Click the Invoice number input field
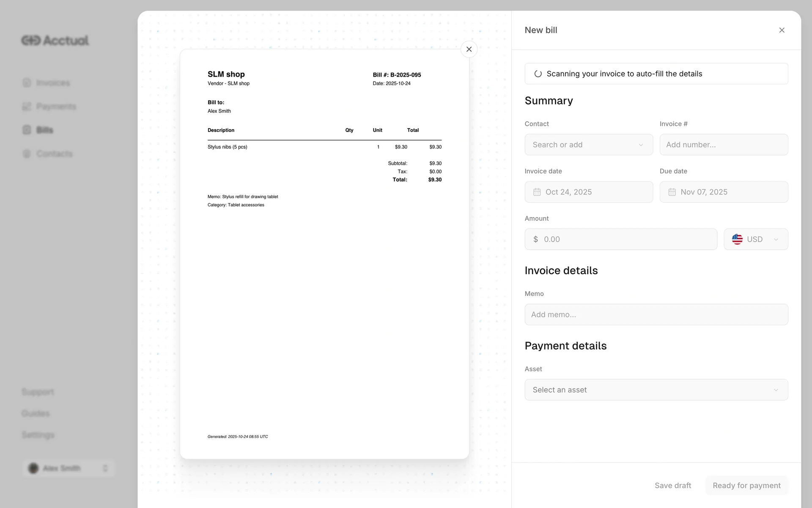Screen dimensions: 812x508 (x=723, y=145)
